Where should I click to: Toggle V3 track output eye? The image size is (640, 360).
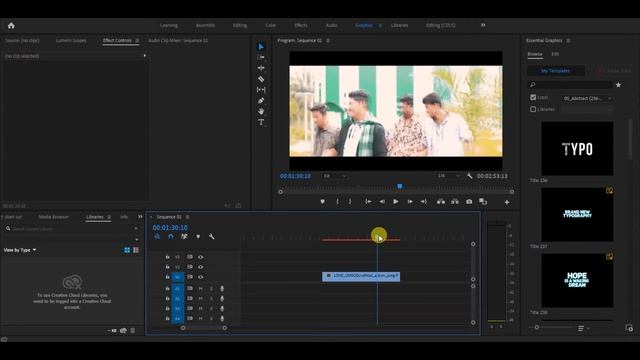[x=200, y=257]
